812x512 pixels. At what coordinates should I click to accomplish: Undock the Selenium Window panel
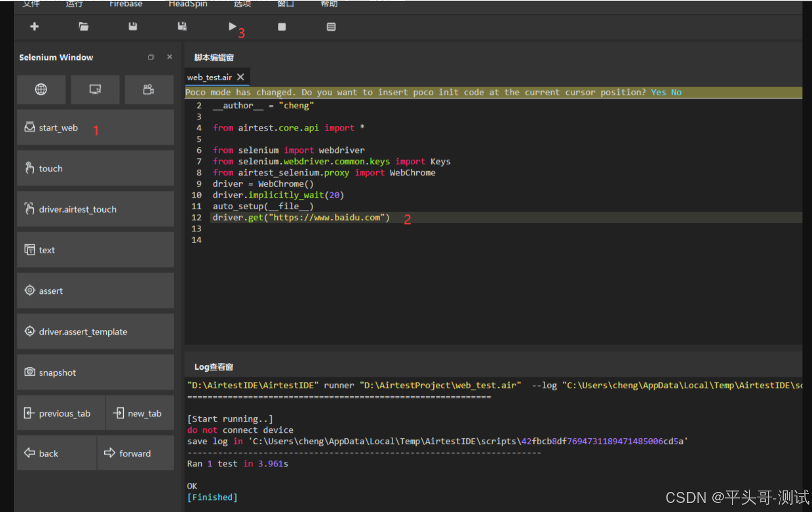(x=151, y=57)
